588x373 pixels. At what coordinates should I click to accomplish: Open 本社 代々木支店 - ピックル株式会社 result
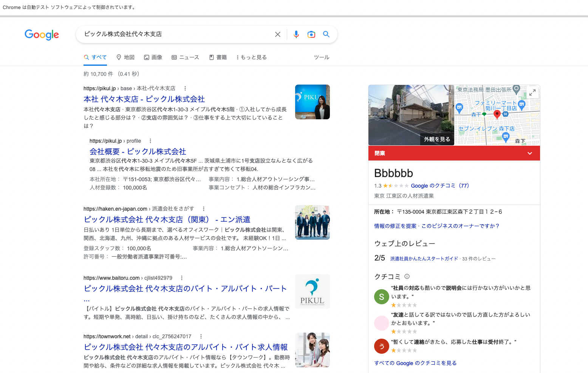[144, 99]
